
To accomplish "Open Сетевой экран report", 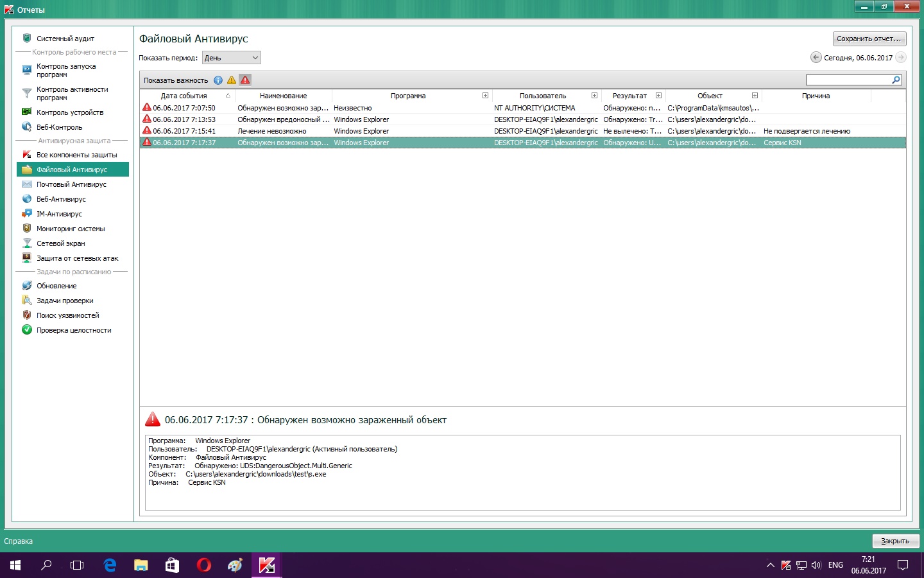I will 60,243.
